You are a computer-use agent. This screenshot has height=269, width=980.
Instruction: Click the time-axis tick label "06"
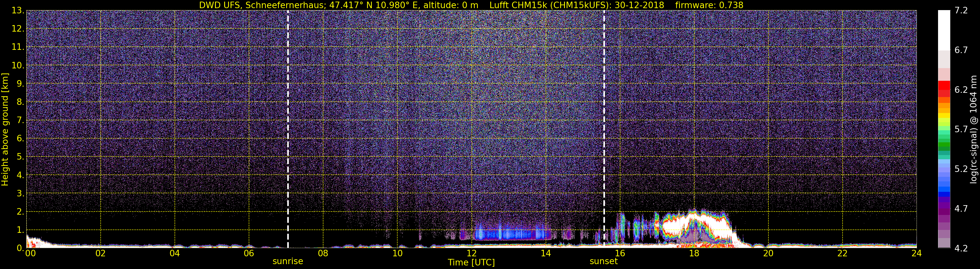(x=249, y=254)
